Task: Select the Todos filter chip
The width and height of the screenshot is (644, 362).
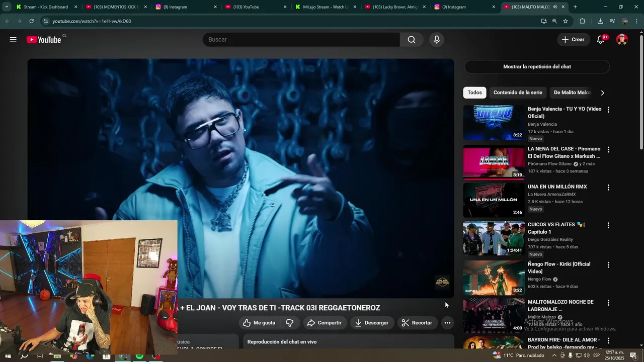Action: coord(474,93)
